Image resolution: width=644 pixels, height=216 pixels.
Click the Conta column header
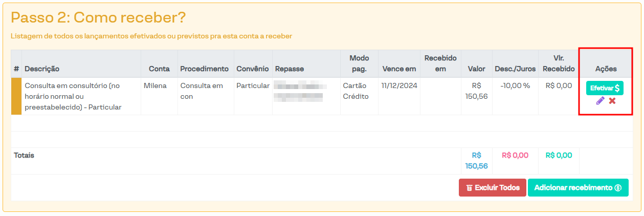159,69
